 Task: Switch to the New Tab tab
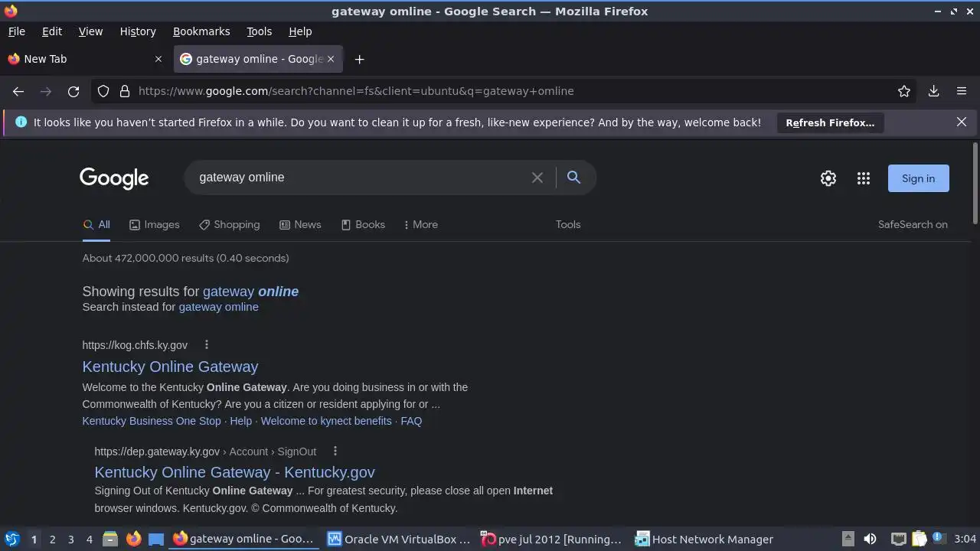[85, 59]
